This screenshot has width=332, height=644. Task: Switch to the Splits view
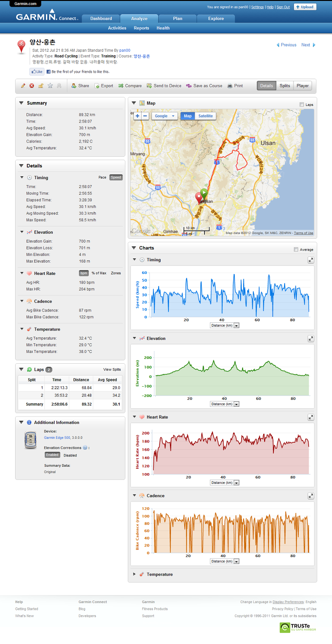pyautogui.click(x=285, y=86)
